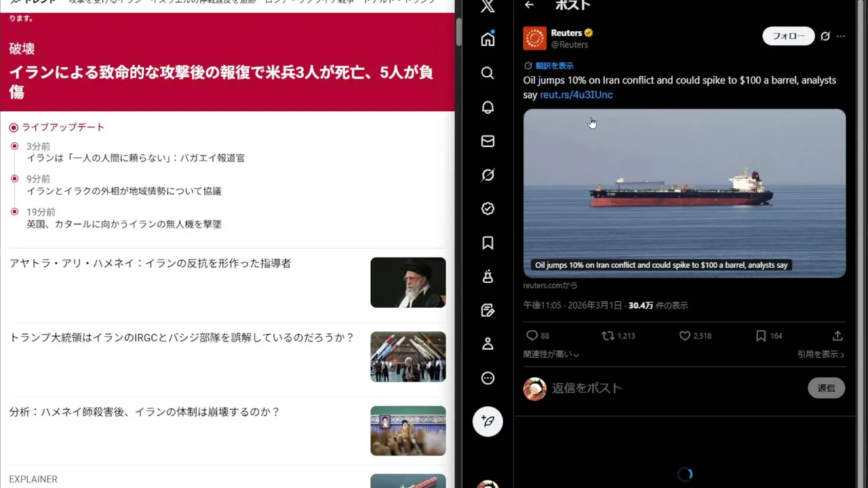The width and height of the screenshot is (868, 488).
Task: Click the missiles parade thumbnail
Action: tap(408, 357)
